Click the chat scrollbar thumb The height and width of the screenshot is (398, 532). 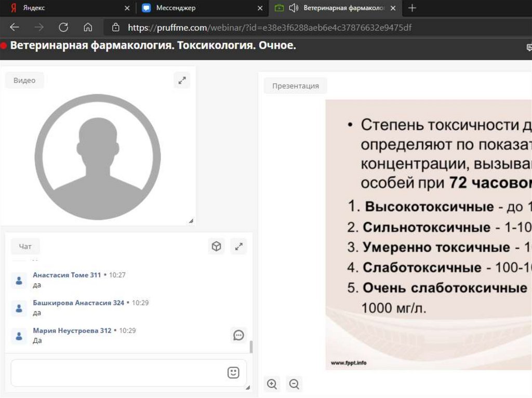click(x=251, y=347)
